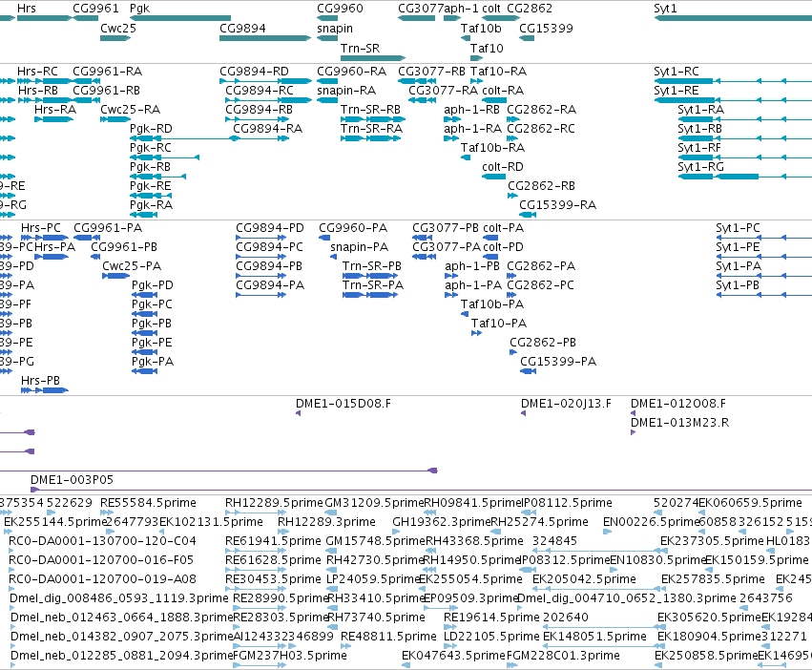Select the Syt1 gene label
The image size is (812, 670).
tap(665, 9)
